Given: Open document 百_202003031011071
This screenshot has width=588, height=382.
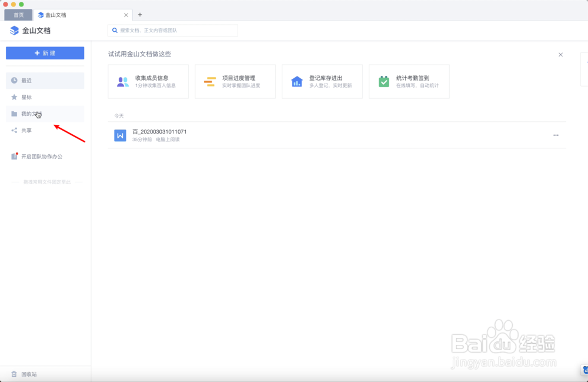Looking at the screenshot, I should pos(337,135).
